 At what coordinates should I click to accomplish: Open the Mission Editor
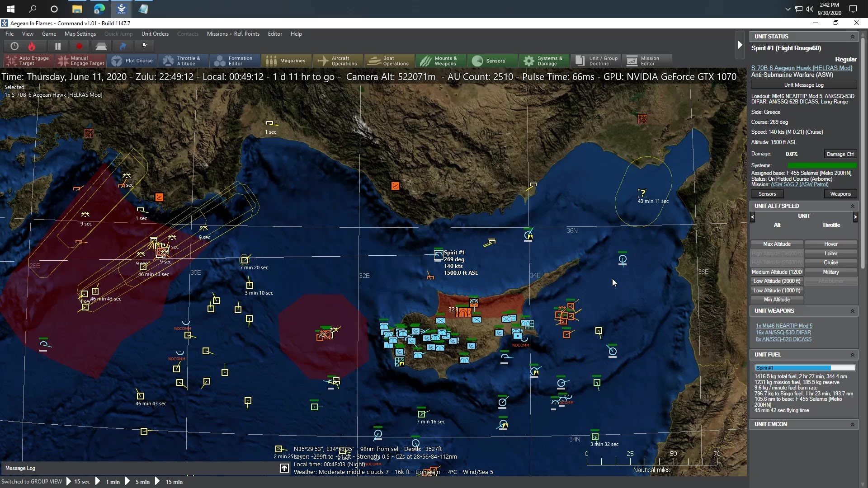click(x=647, y=61)
